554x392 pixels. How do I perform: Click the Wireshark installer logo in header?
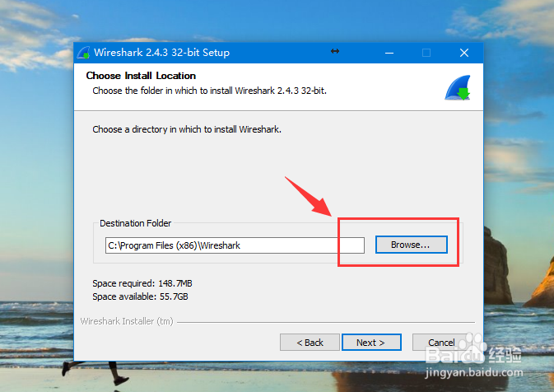[x=458, y=87]
